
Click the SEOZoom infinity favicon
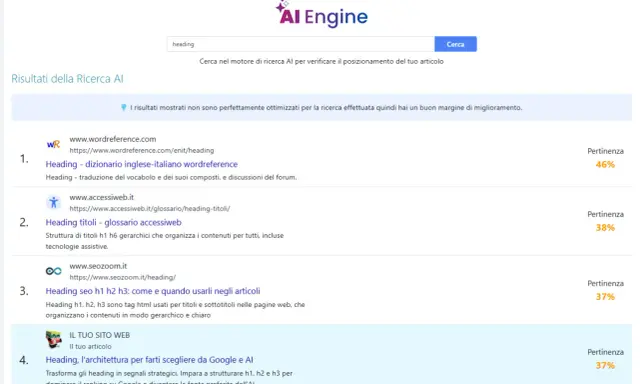point(53,271)
